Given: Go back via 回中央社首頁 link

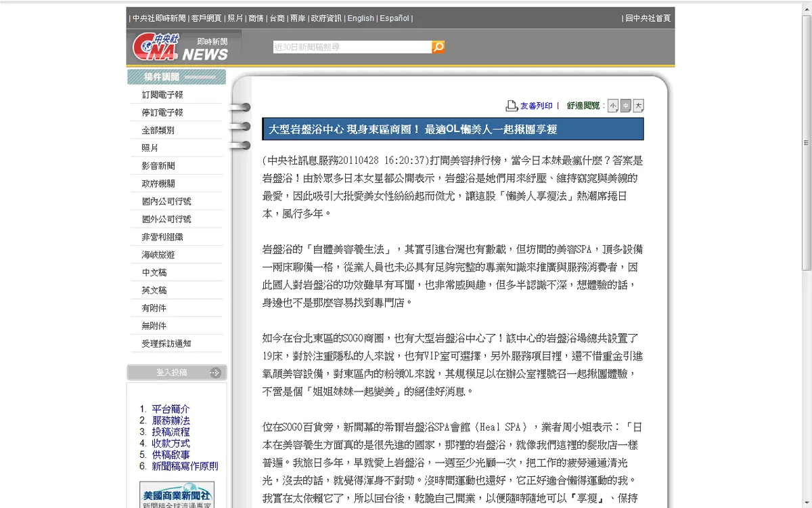Looking at the screenshot, I should [x=648, y=18].
